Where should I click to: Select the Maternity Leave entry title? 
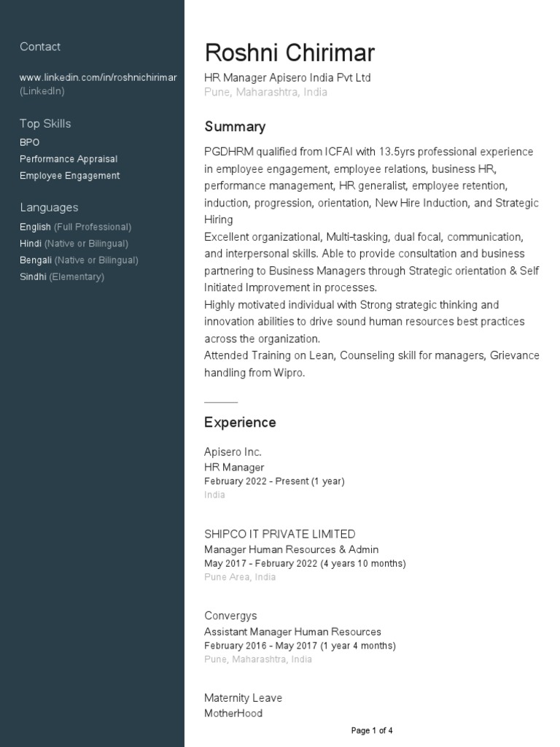coord(243,698)
